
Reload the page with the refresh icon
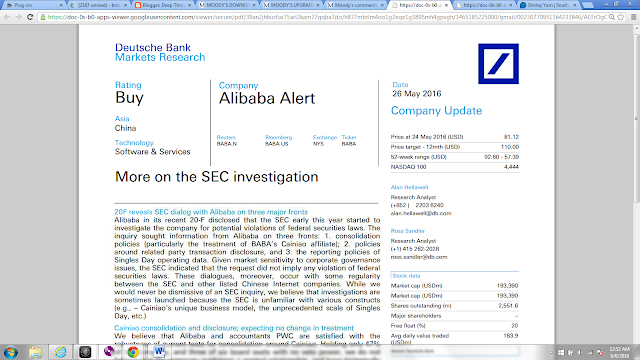click(30, 17)
